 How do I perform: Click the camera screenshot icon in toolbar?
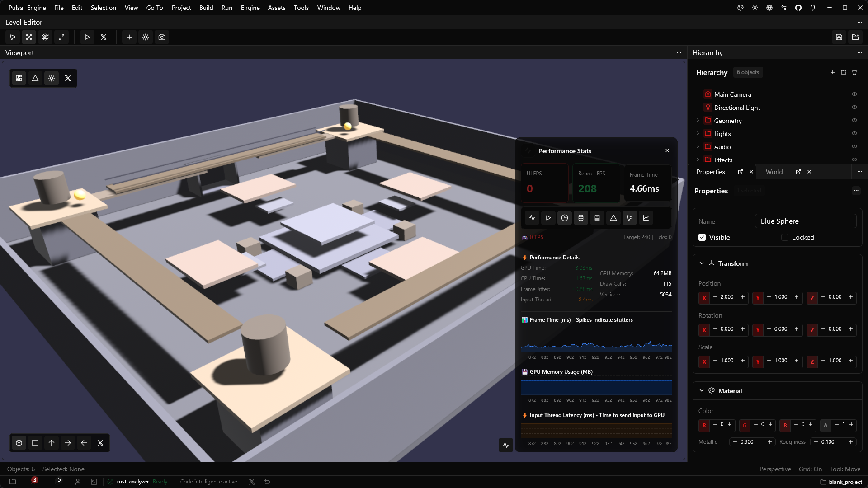162,37
